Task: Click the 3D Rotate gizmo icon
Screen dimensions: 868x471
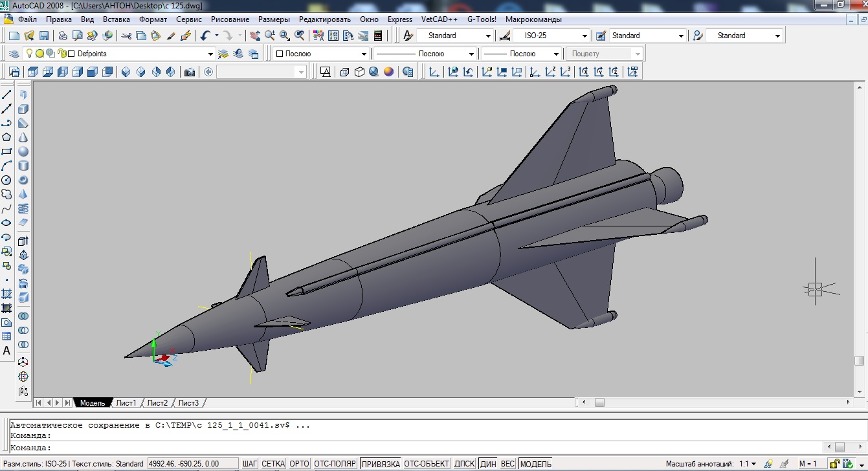Action: 23,376
